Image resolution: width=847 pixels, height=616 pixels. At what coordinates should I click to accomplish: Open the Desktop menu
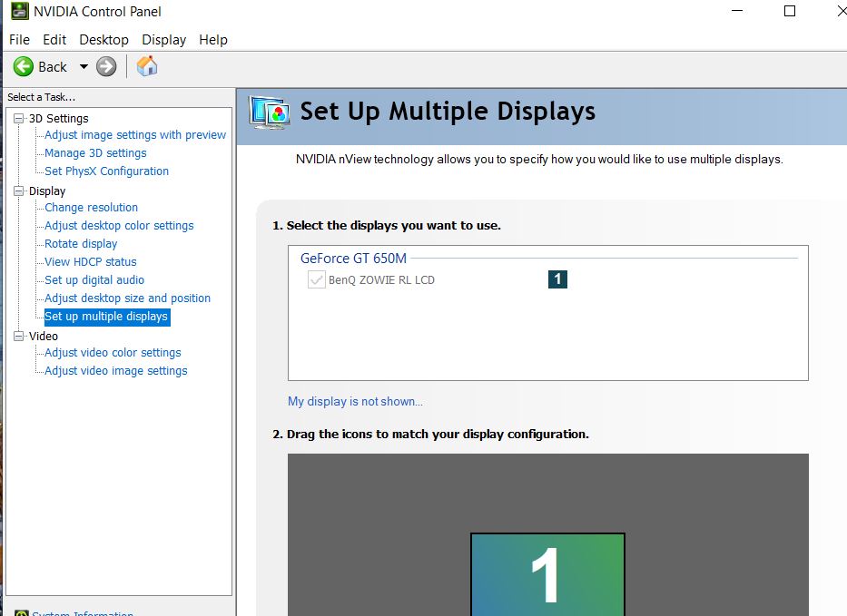click(x=103, y=40)
